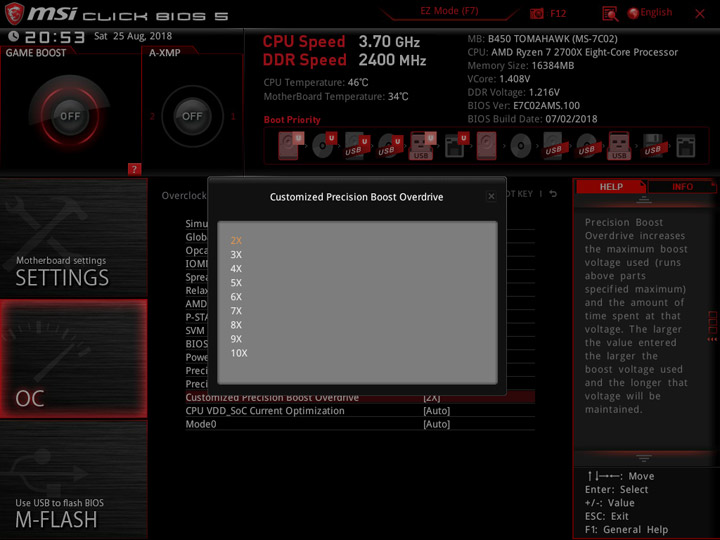Image resolution: width=720 pixels, height=540 pixels.
Task: Click the F12 screenshot camera icon
Action: 537,13
